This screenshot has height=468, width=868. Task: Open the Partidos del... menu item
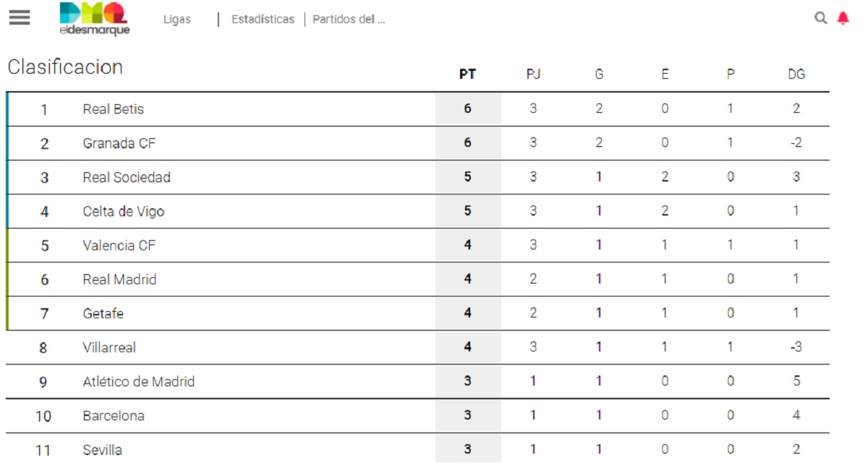349,20
